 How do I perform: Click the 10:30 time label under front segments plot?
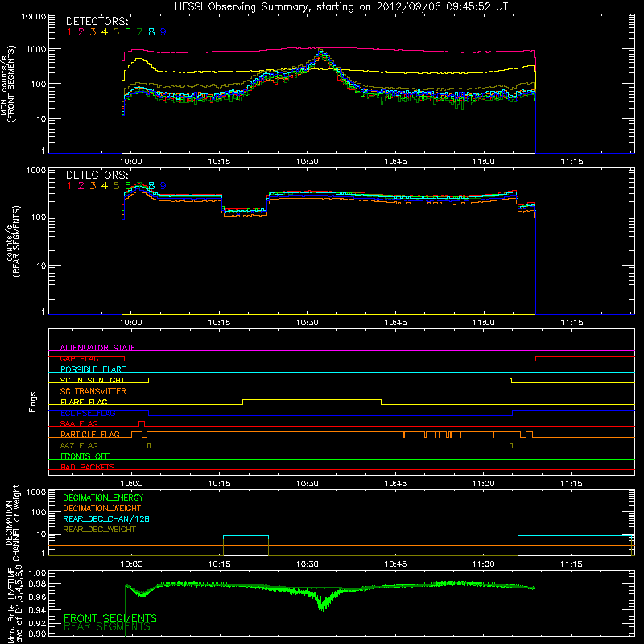coord(308,162)
